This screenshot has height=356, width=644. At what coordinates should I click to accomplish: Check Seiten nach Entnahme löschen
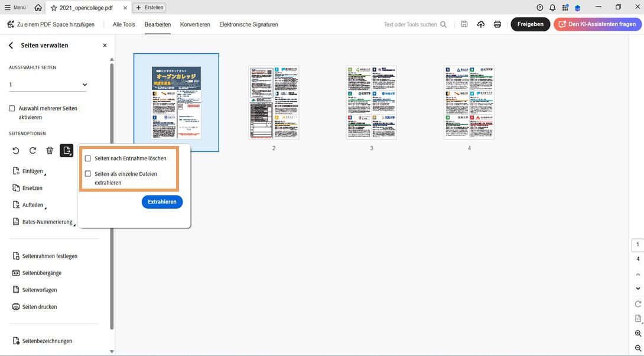point(87,158)
